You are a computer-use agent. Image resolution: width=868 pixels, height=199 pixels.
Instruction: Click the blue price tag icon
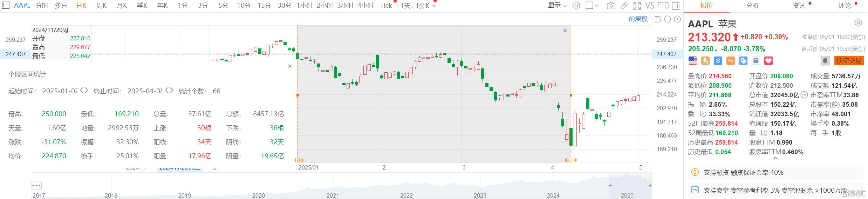pyautogui.click(x=743, y=61)
